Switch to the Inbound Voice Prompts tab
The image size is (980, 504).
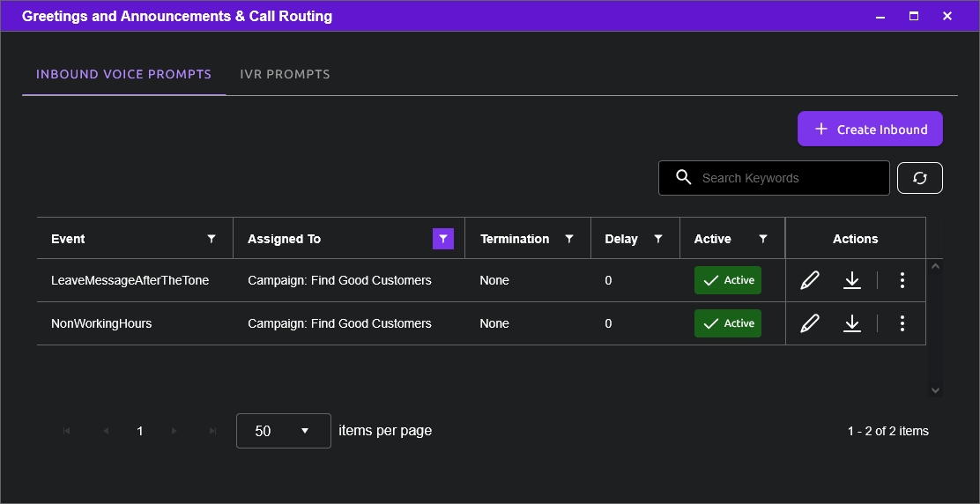coord(123,74)
